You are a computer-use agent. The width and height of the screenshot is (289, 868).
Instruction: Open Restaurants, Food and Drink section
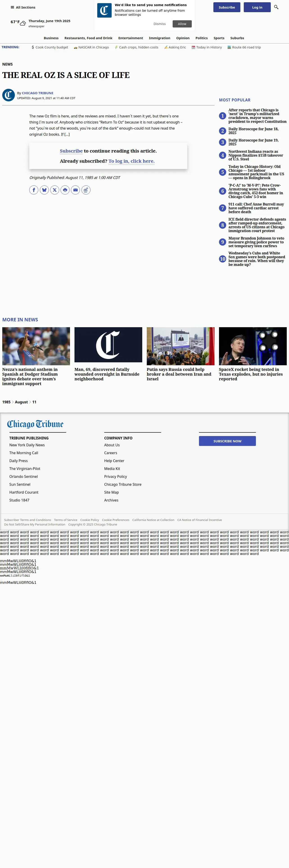pos(88,38)
